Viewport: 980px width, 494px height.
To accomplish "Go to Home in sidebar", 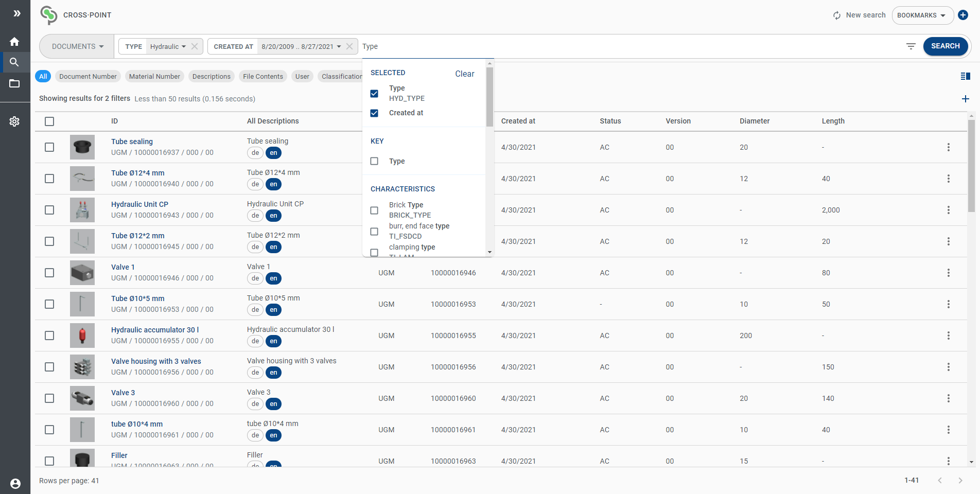I will click(x=14, y=42).
